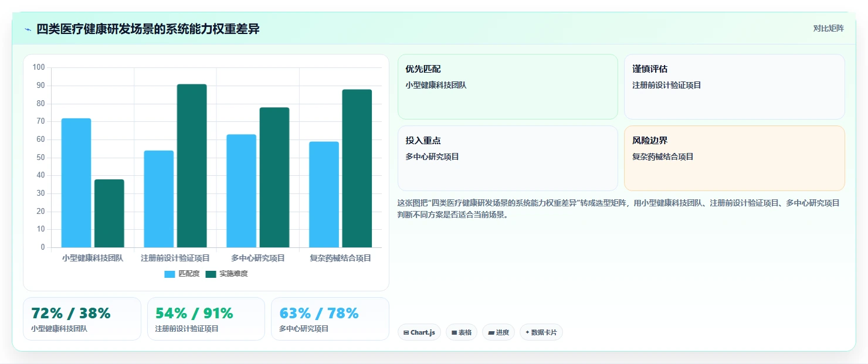This screenshot has width=868, height=364.
Task: Click the Chart.js tag chip
Action: pos(419,332)
